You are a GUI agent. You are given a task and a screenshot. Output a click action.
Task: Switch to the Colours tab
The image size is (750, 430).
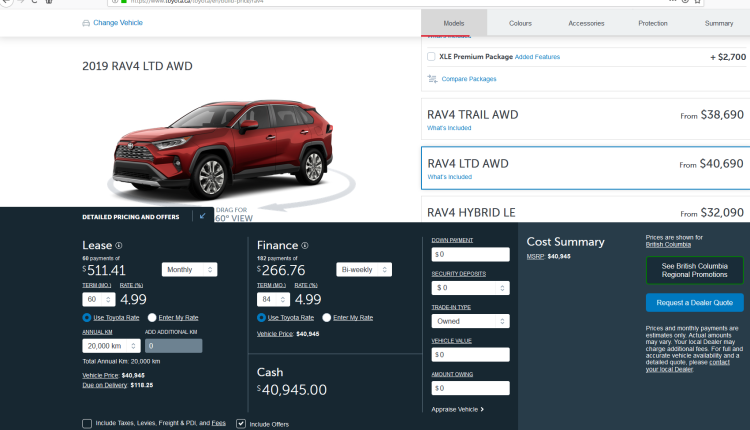click(520, 23)
